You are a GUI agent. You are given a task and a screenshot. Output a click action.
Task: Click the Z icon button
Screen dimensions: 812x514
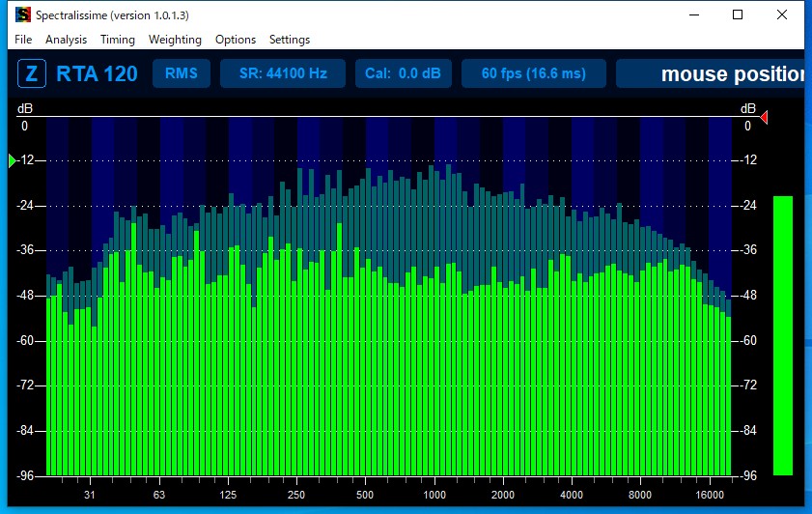pos(32,73)
